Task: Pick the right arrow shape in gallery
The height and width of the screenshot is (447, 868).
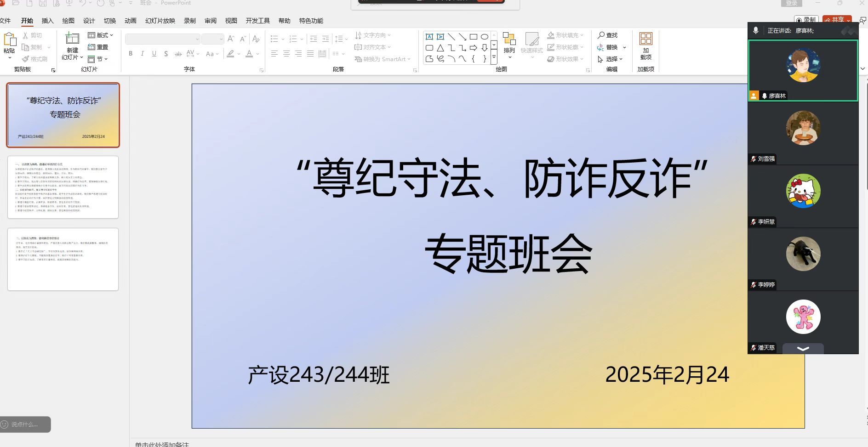Action: pos(474,48)
